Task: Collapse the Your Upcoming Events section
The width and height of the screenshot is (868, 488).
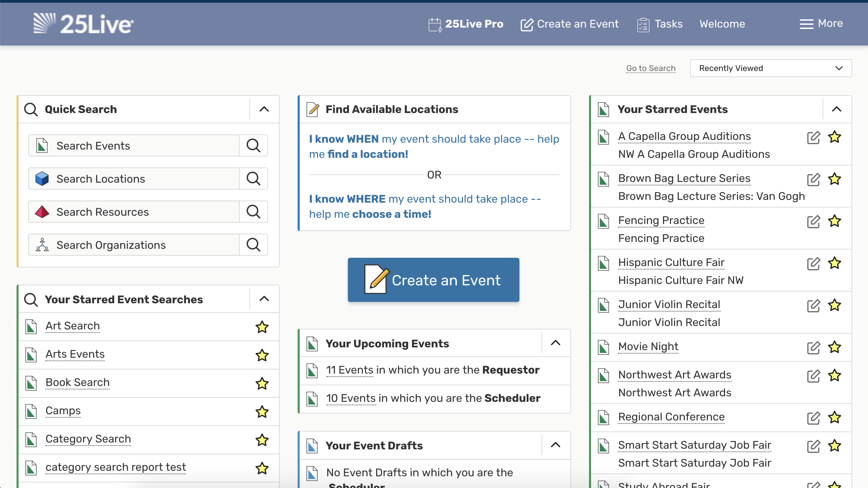Action: (x=555, y=343)
